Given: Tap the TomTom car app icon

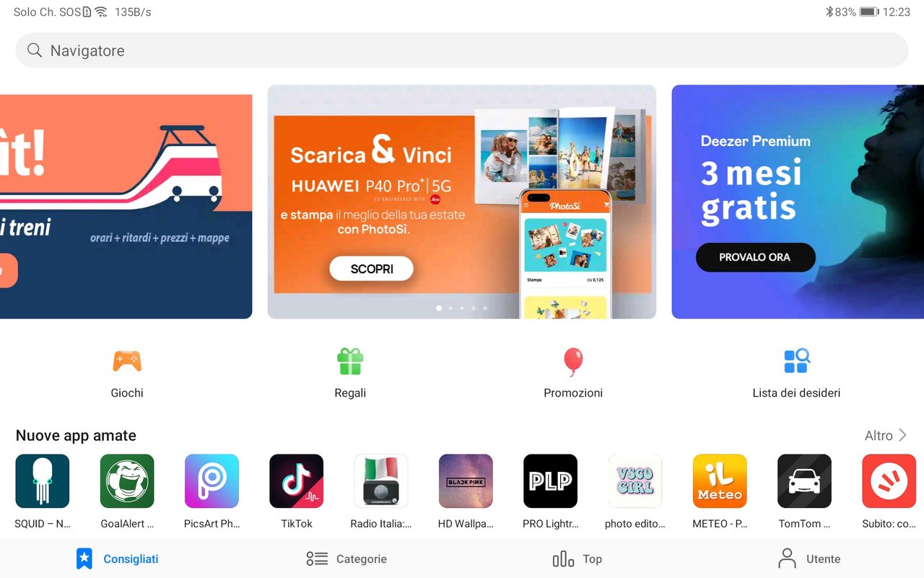Looking at the screenshot, I should coord(804,481).
